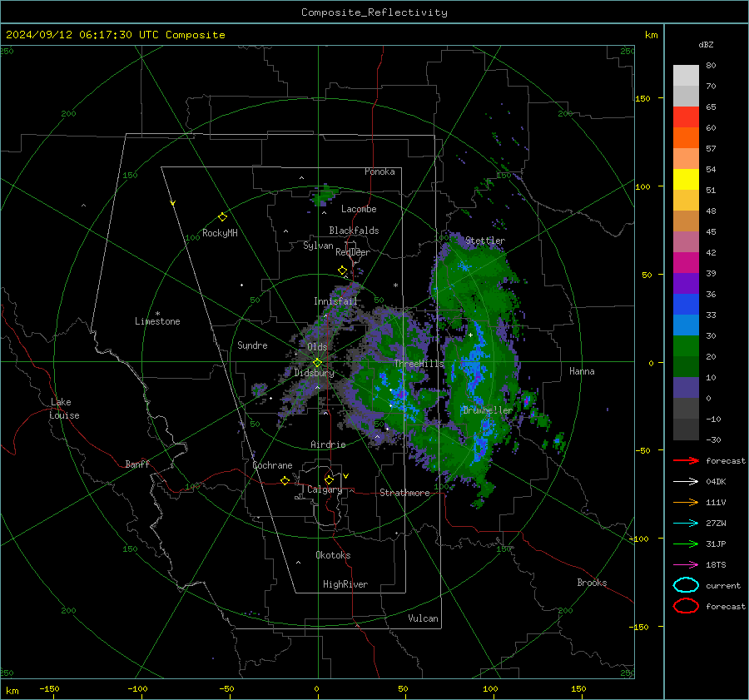Click the yellow diamond marker above Calgary
Viewport: 749px width, 700px height.
point(329,479)
